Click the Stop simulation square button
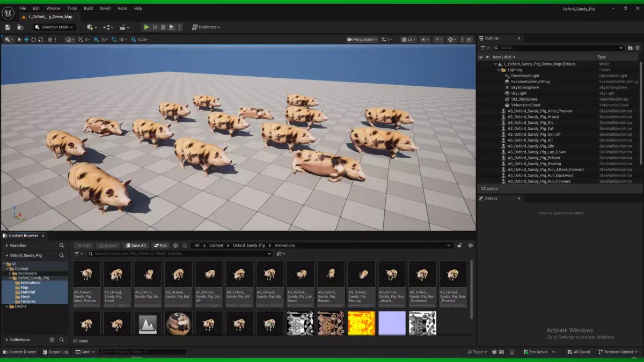 [163, 27]
